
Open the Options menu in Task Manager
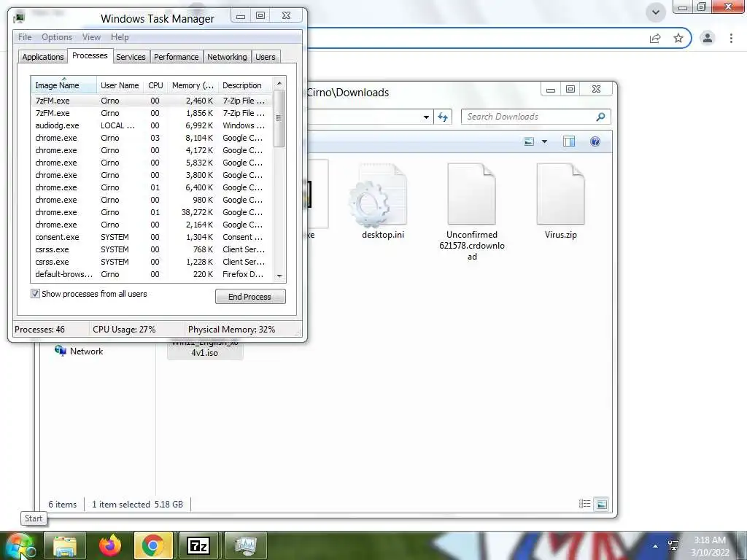tap(57, 37)
